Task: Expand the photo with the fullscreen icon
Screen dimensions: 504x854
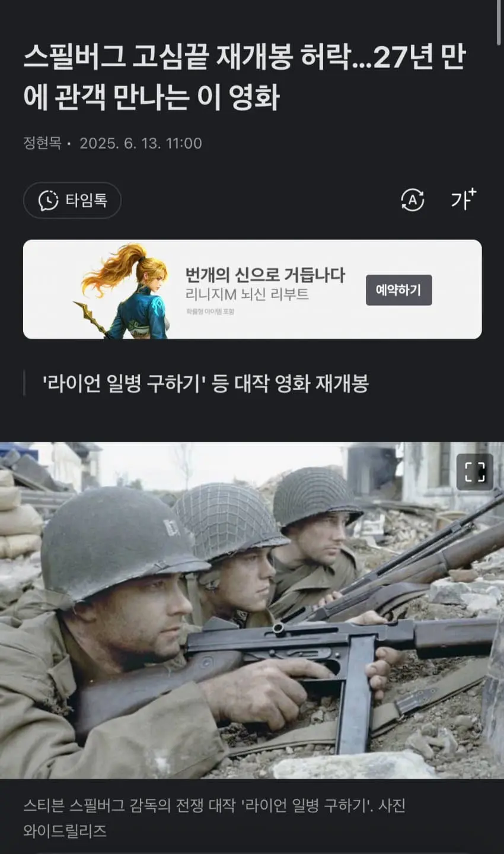Action: click(x=475, y=472)
